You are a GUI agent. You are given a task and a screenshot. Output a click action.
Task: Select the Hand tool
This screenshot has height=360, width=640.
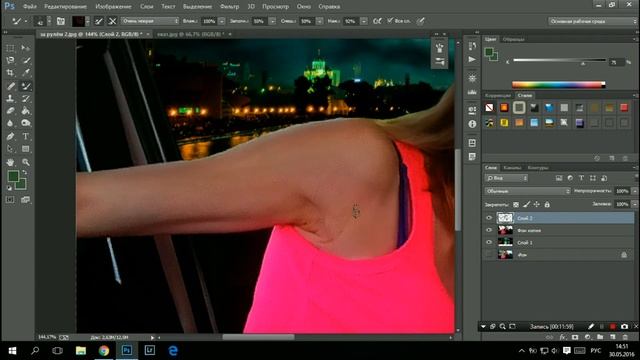point(10,162)
